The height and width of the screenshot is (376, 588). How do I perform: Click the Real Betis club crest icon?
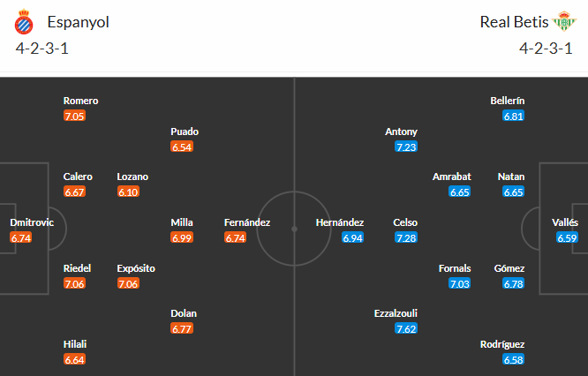(562, 21)
